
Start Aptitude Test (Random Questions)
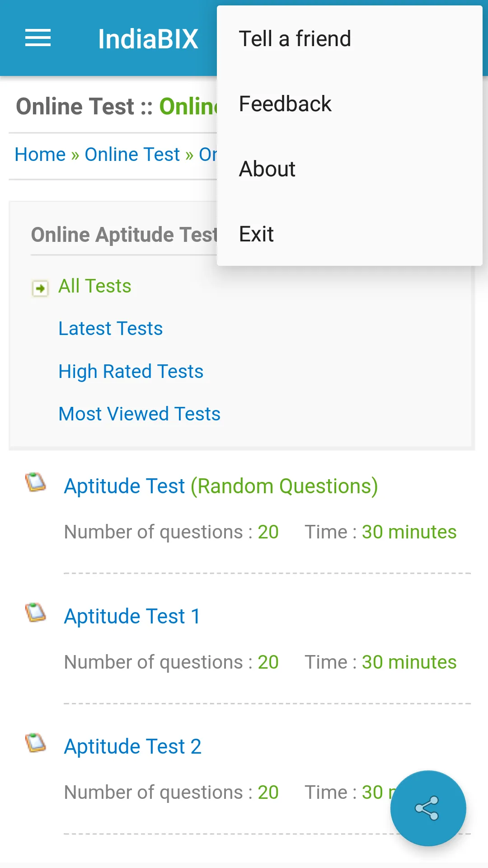tap(221, 486)
